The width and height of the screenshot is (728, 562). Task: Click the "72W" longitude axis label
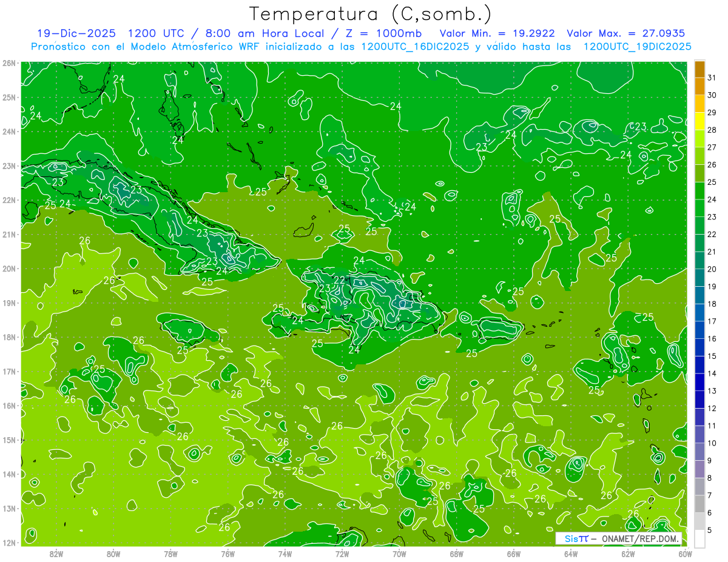coord(342,554)
